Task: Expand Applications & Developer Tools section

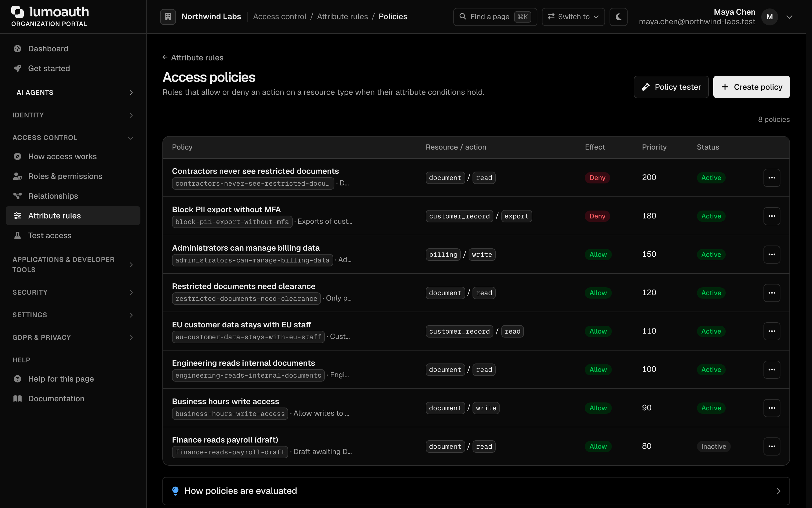Action: click(73, 264)
